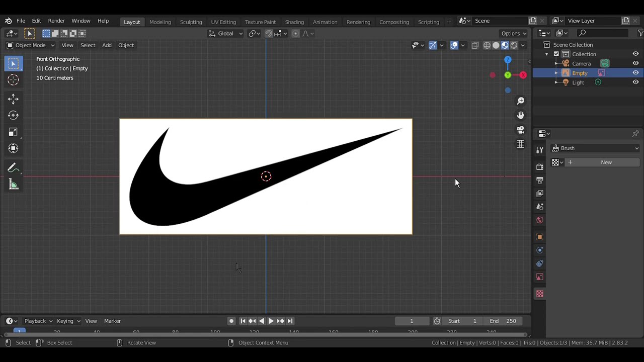Screen dimensions: 644x362
Task: Switch orthographic/perspective with grid icon
Action: pos(521,144)
